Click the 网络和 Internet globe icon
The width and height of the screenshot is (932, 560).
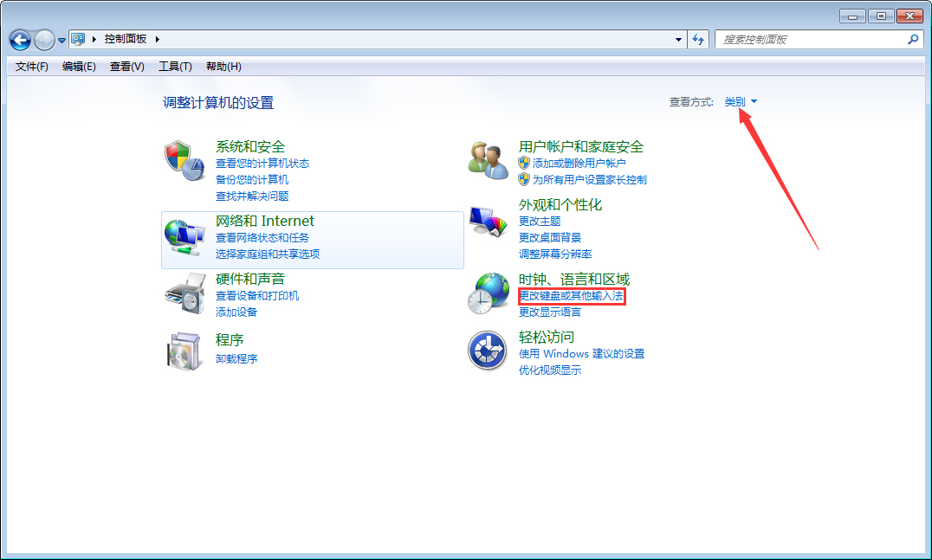coord(184,234)
